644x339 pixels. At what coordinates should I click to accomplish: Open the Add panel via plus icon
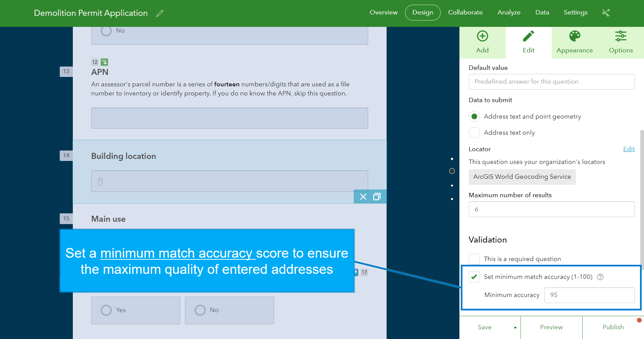[x=482, y=40]
